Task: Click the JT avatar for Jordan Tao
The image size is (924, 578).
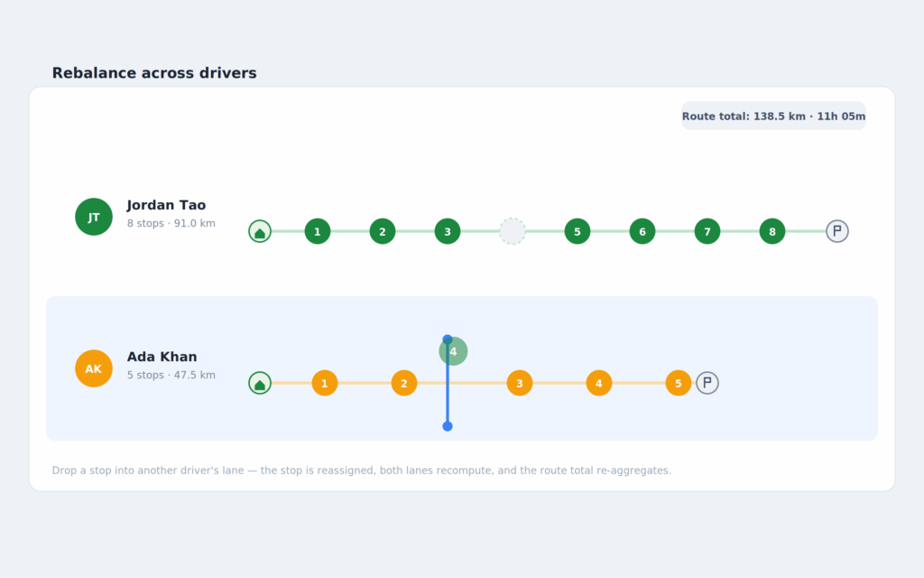Action: click(x=94, y=217)
